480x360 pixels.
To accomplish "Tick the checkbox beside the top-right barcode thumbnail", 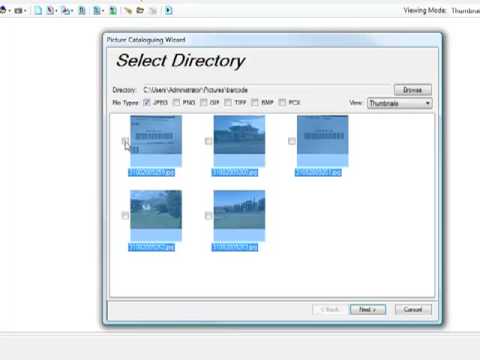I will pyautogui.click(x=292, y=141).
